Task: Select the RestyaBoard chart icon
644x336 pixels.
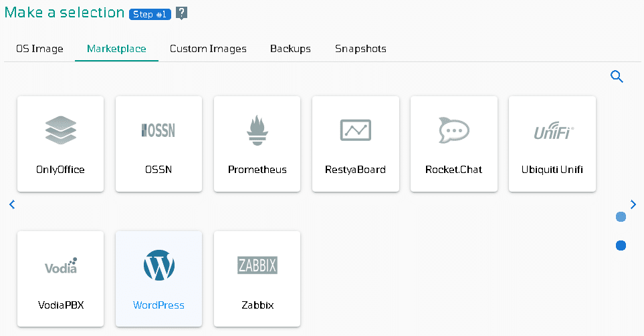Action: pyautogui.click(x=356, y=130)
